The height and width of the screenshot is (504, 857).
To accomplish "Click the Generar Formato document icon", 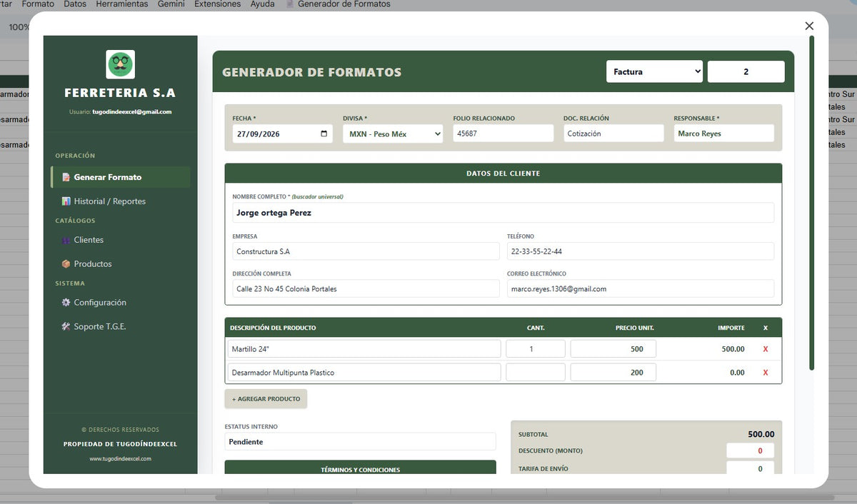I will (x=66, y=177).
